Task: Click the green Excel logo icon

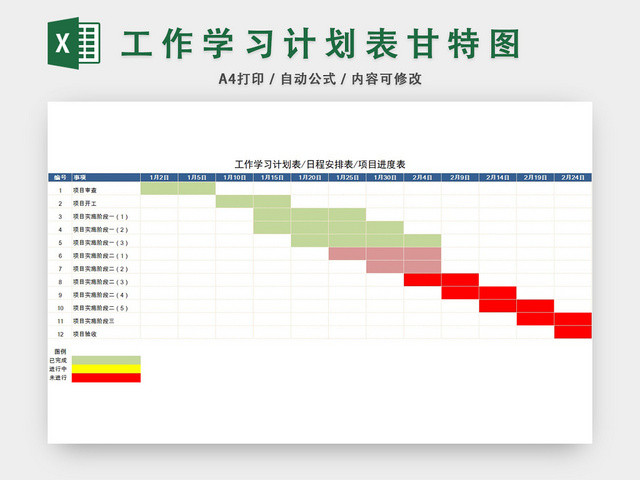Action: pyautogui.click(x=74, y=43)
